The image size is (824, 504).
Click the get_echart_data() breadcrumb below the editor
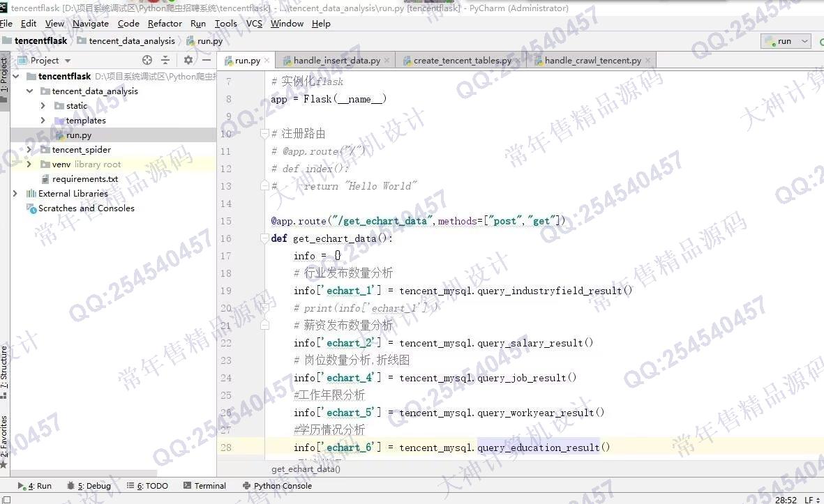306,469
